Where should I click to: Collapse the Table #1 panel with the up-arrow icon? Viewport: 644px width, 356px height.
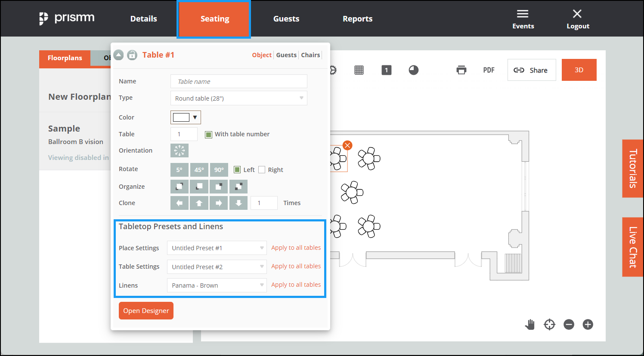tap(118, 55)
